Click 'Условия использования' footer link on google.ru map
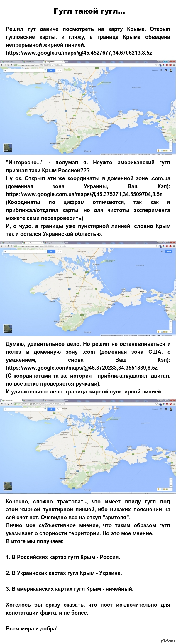 pos(131,154)
